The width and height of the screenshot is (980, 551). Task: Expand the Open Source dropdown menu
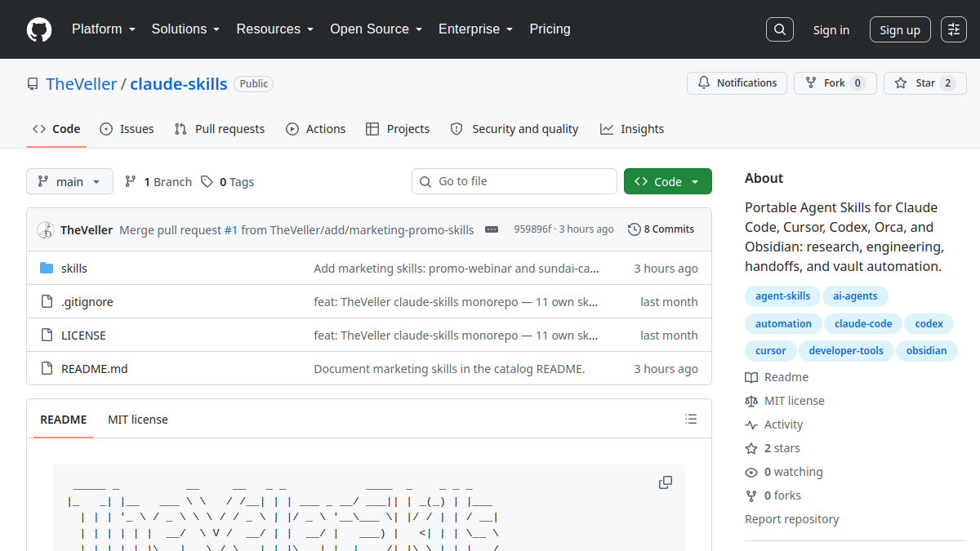376,29
